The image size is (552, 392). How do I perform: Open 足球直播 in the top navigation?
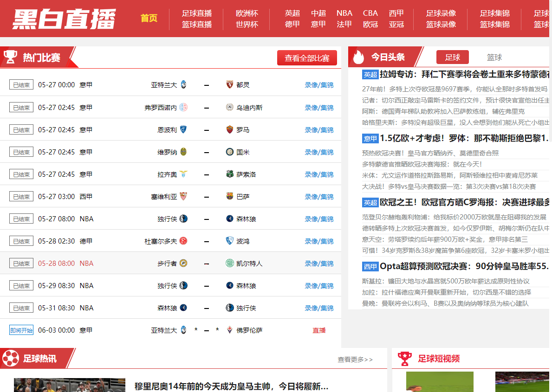[197, 13]
